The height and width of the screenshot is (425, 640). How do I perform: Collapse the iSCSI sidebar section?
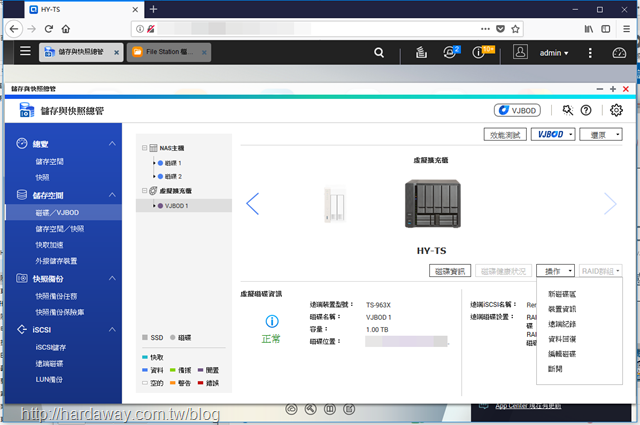pos(112,329)
